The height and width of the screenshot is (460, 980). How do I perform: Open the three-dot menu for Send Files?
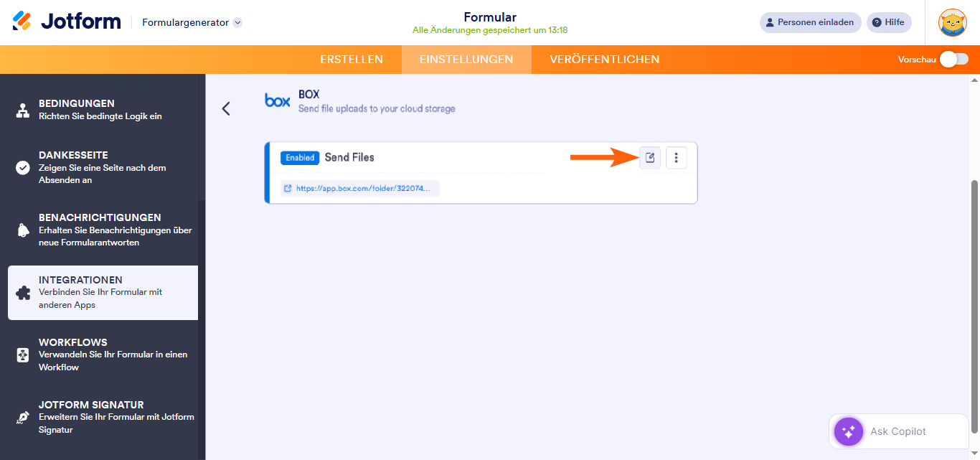click(677, 158)
